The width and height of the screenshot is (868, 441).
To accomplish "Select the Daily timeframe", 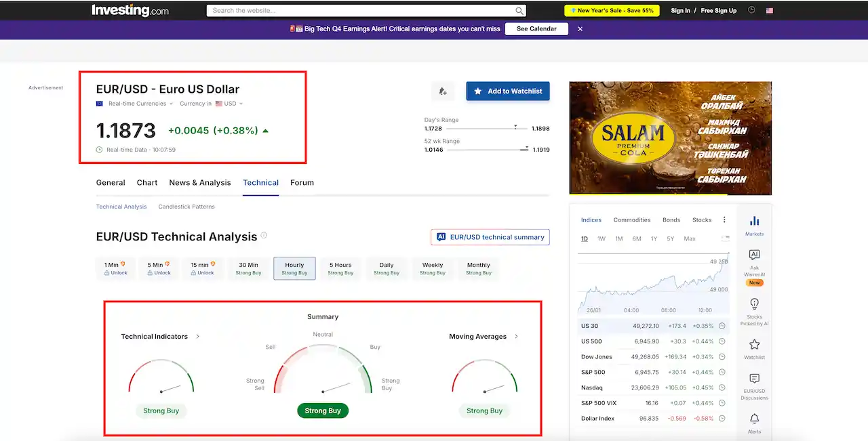I will tap(387, 268).
